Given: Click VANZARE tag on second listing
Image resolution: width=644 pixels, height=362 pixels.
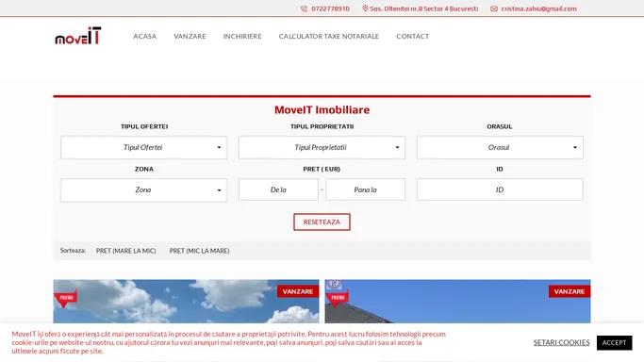Looking at the screenshot, I should pos(570,291).
